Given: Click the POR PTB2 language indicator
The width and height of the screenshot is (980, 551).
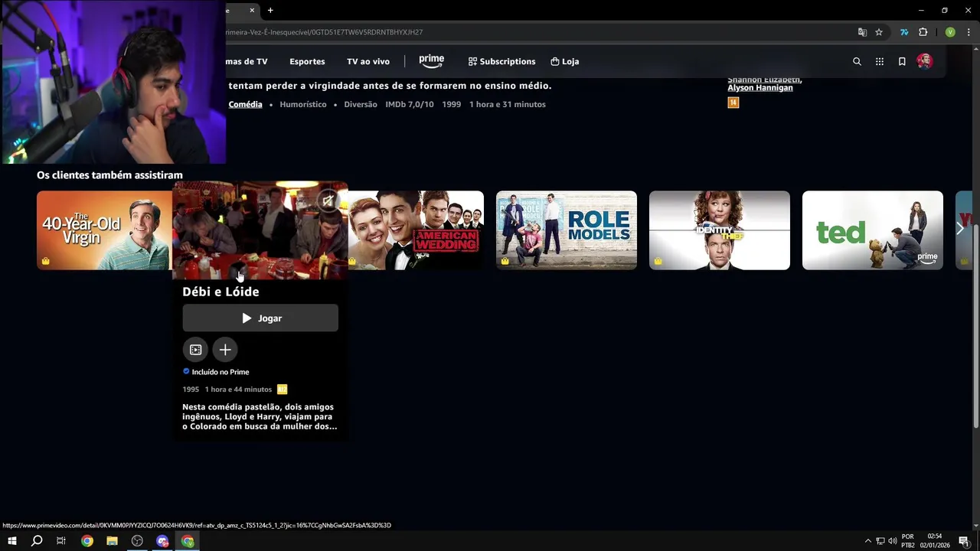Looking at the screenshot, I should 908,541.
